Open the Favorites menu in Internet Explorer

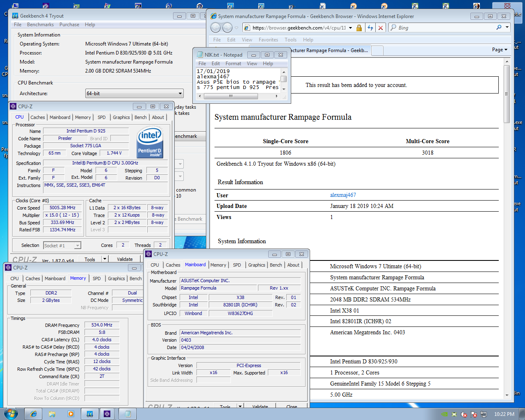point(268,40)
